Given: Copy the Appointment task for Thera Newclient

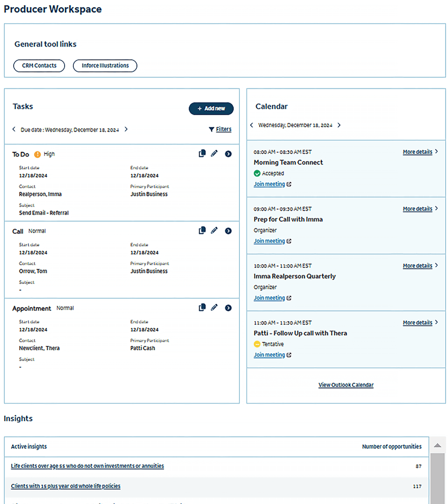Looking at the screenshot, I should pyautogui.click(x=202, y=307).
